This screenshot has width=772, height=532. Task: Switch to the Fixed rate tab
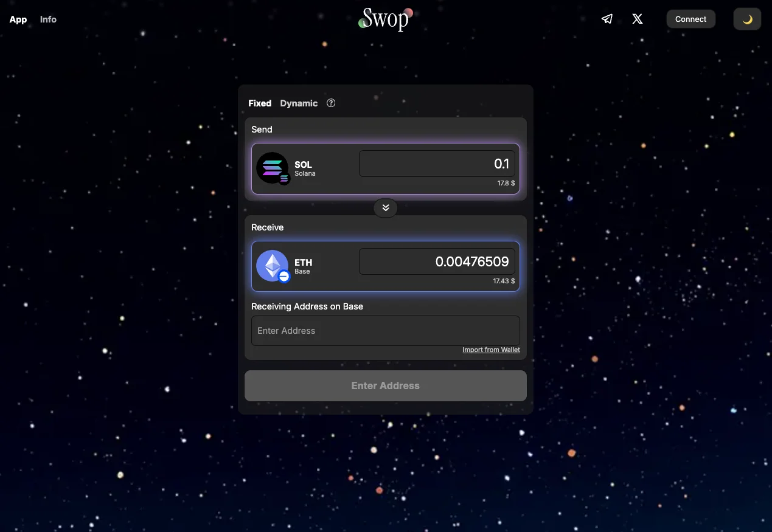[260, 103]
